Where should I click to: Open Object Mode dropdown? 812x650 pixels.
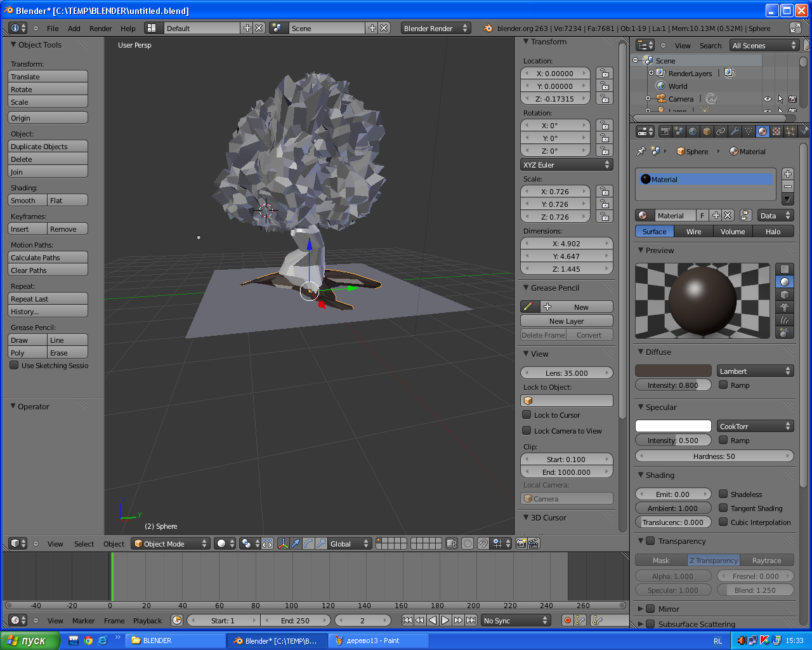coord(171,543)
